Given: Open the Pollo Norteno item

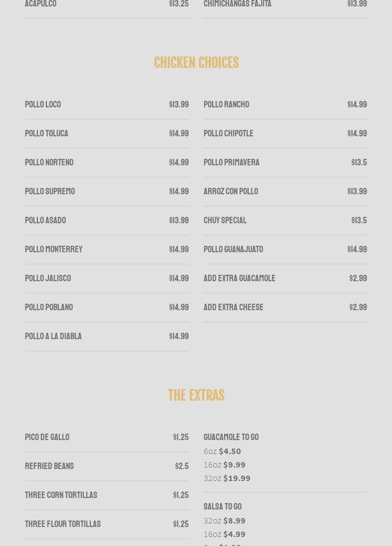Looking at the screenshot, I should click(x=49, y=162).
